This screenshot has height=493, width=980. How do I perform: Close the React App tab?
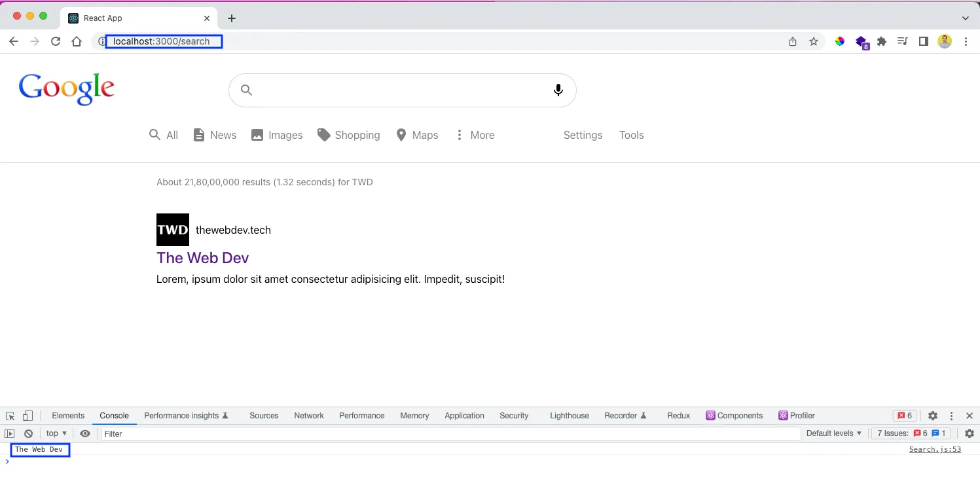[208, 18]
